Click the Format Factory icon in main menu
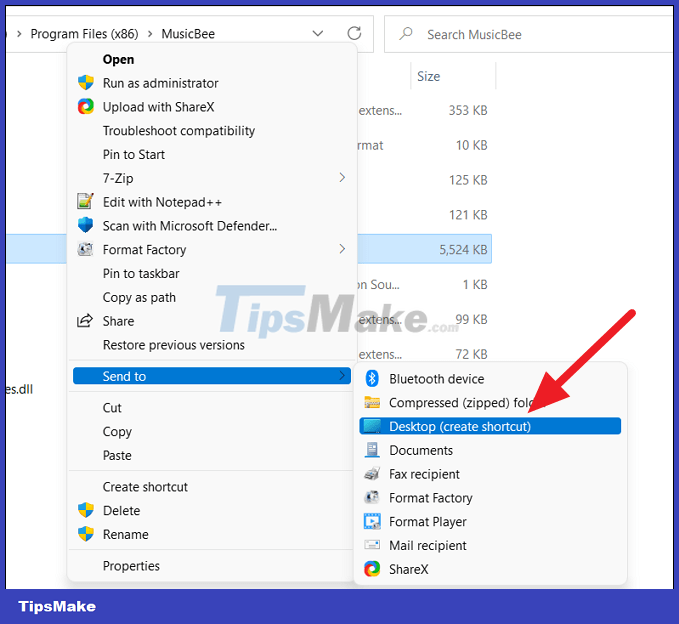Viewport: 679px width, 624px height. [85, 249]
